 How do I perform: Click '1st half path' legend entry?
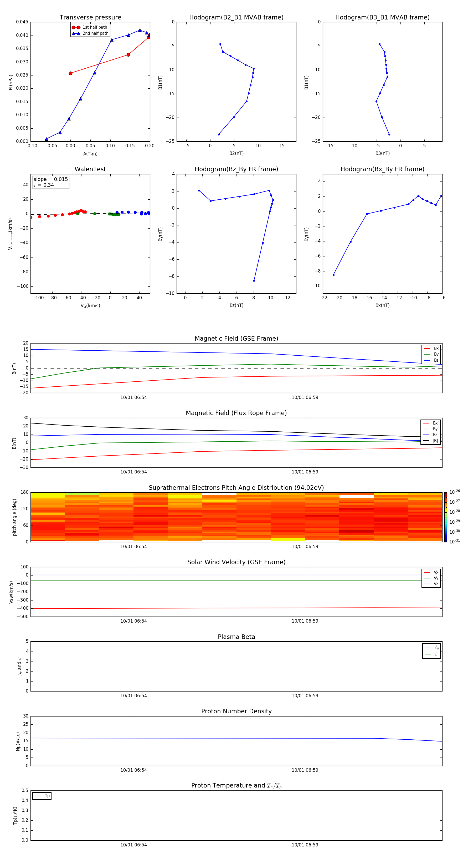90,27
